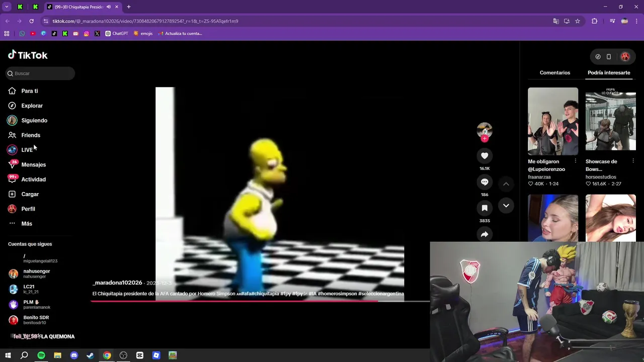Image resolution: width=644 pixels, height=362 pixels.
Task: Click the address bar URL
Action: [x=145, y=21]
